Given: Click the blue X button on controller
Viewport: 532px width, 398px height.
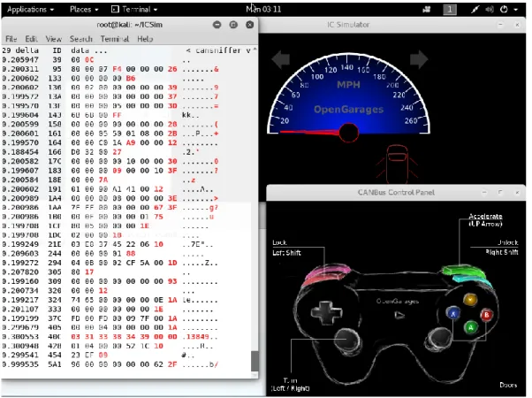Looking at the screenshot, I should (x=453, y=313).
